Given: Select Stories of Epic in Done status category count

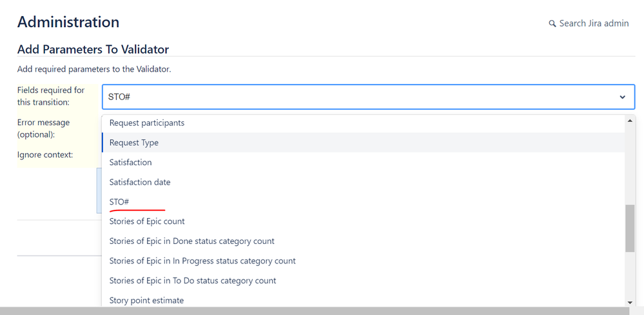Looking at the screenshot, I should coord(192,241).
